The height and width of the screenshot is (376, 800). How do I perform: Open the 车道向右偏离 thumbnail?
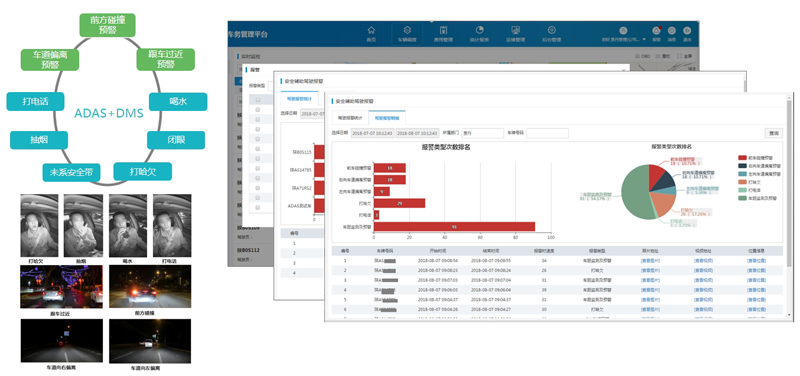[x=61, y=341]
